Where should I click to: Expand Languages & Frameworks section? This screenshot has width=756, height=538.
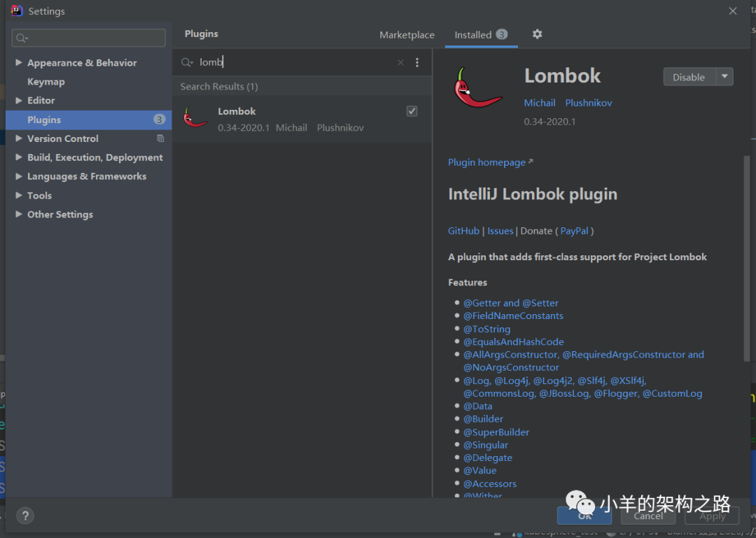pos(19,176)
